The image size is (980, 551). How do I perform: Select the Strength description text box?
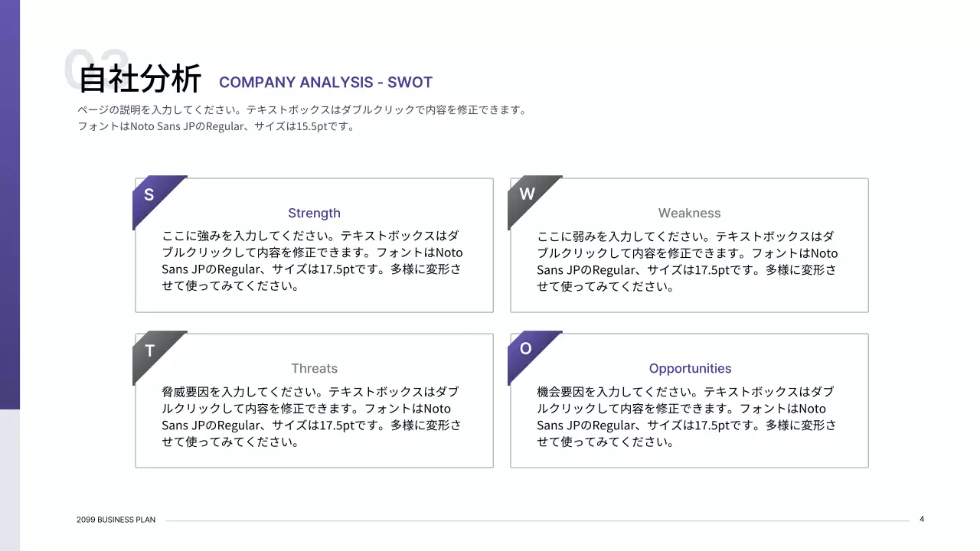click(x=312, y=260)
